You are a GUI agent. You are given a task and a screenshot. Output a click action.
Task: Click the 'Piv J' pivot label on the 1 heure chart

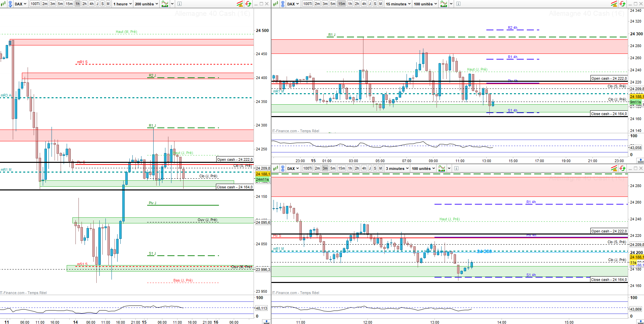153,203
